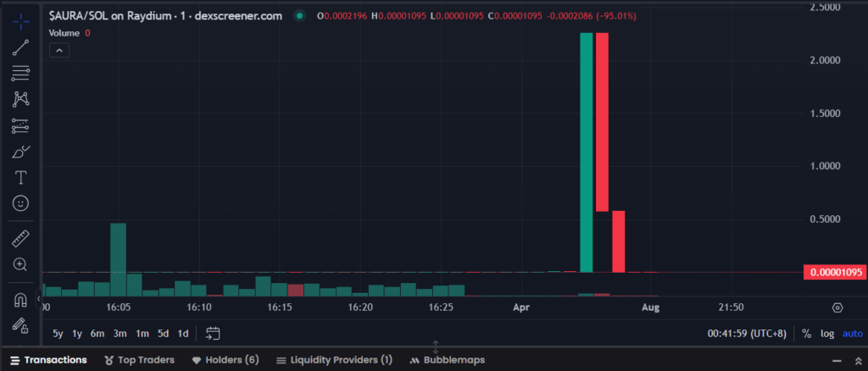Viewport: 868px width, 371px height.
Task: Open the Bubblemaps tab
Action: pos(447,360)
